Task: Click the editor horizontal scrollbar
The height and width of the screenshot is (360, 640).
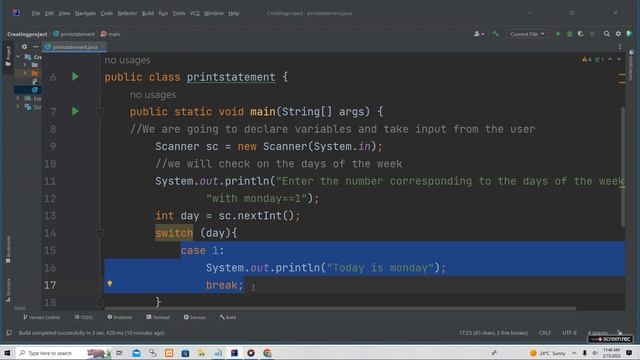Action: click(340, 308)
